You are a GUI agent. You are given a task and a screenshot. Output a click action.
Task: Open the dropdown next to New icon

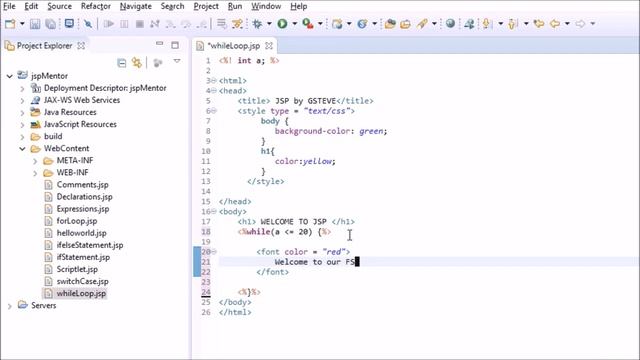pos(22,24)
